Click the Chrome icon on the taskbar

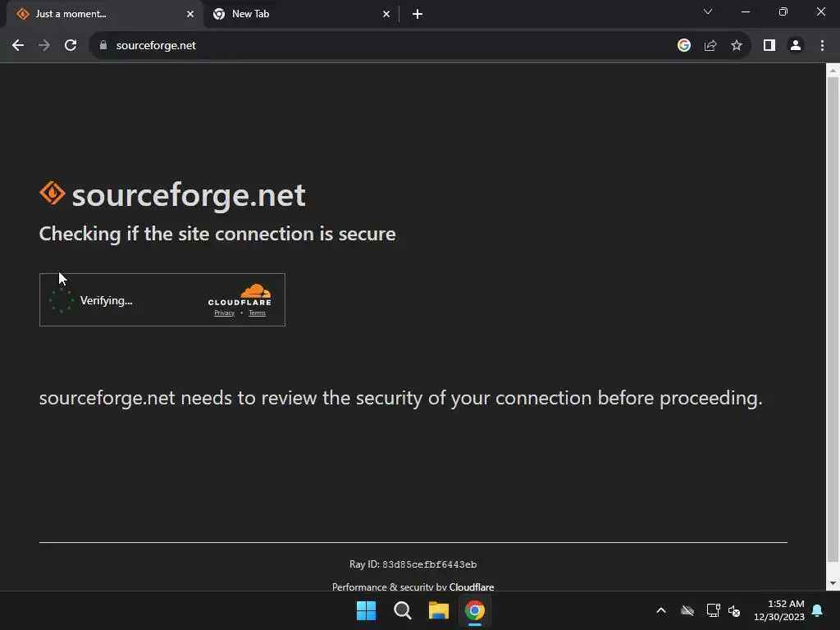click(x=475, y=610)
